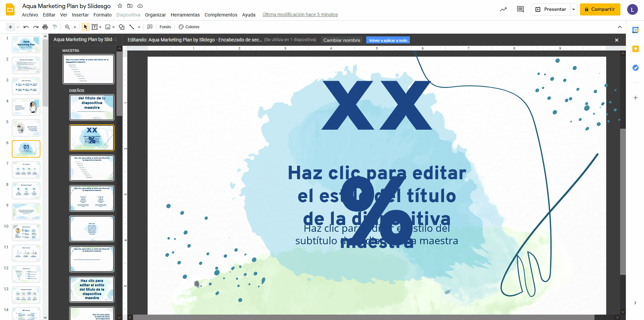Open the account avatar L

click(x=632, y=9)
